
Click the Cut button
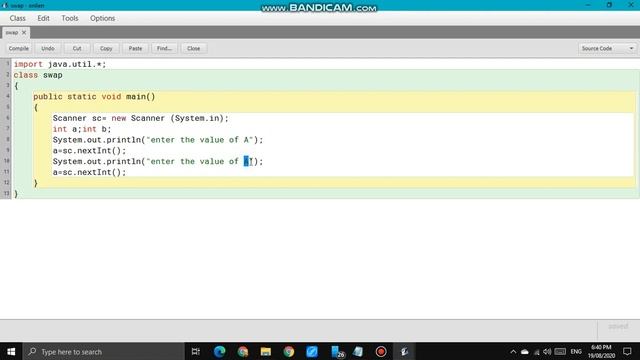(x=77, y=48)
